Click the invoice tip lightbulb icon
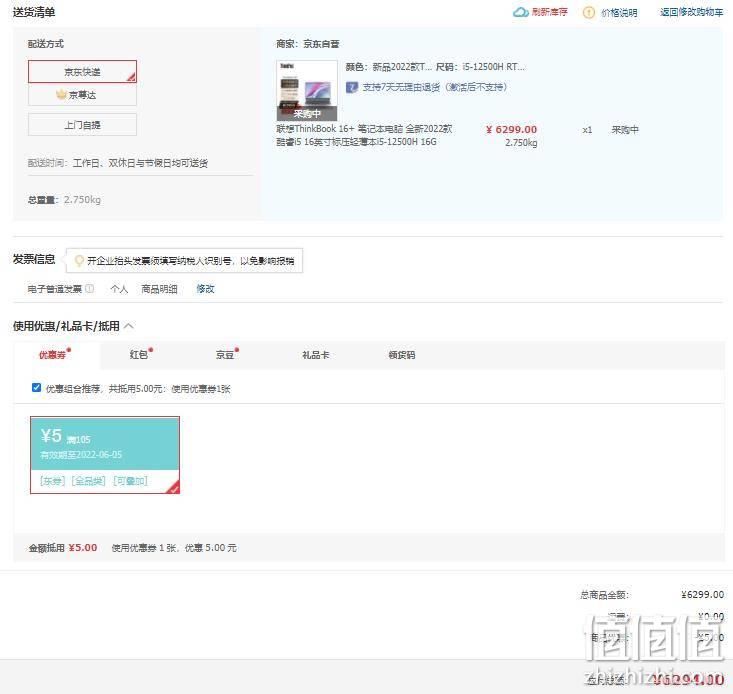 [79, 260]
